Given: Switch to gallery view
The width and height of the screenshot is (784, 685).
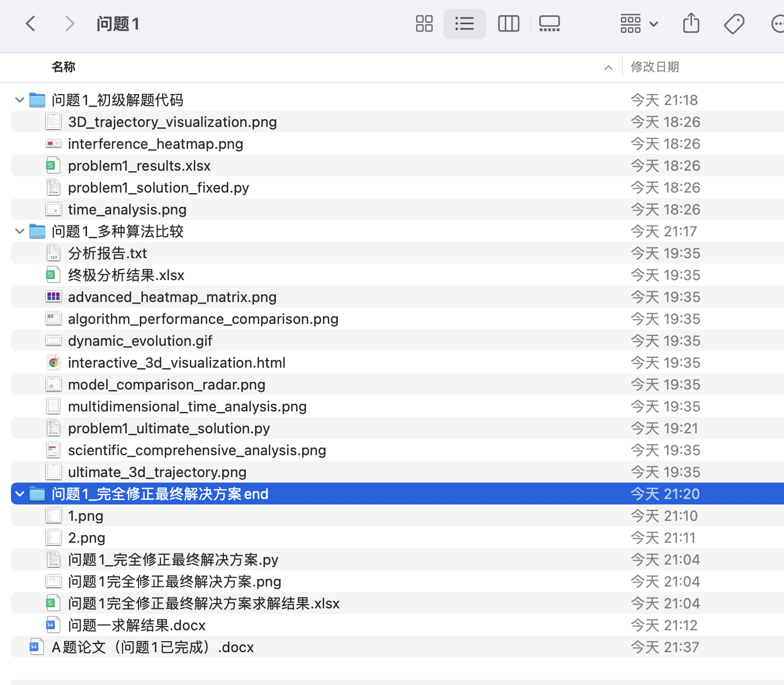Looking at the screenshot, I should pos(549,24).
